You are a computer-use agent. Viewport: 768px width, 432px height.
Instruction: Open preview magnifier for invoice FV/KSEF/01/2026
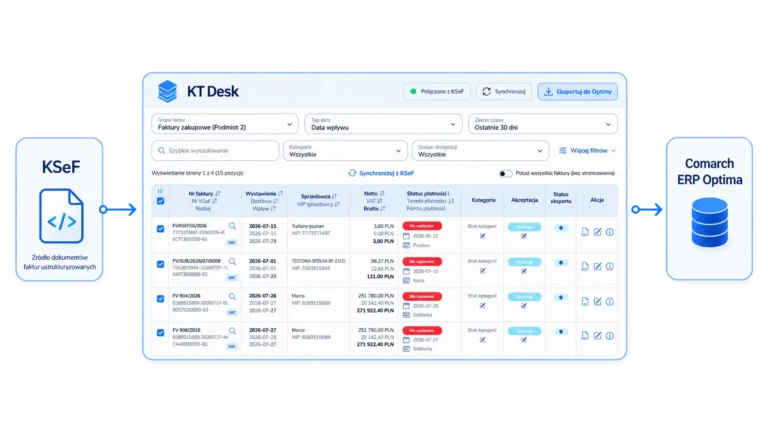coord(232,226)
